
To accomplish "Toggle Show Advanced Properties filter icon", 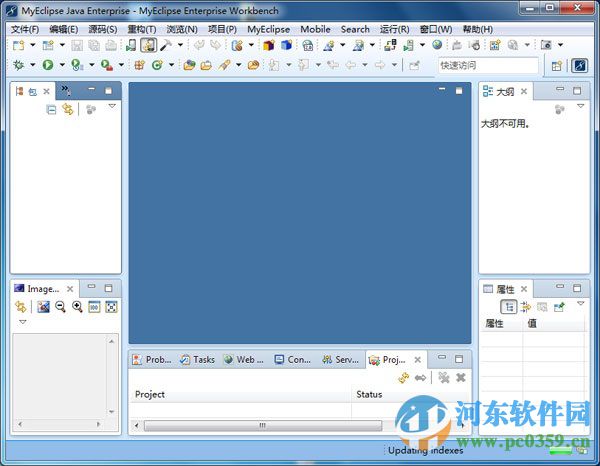I will click(x=526, y=307).
